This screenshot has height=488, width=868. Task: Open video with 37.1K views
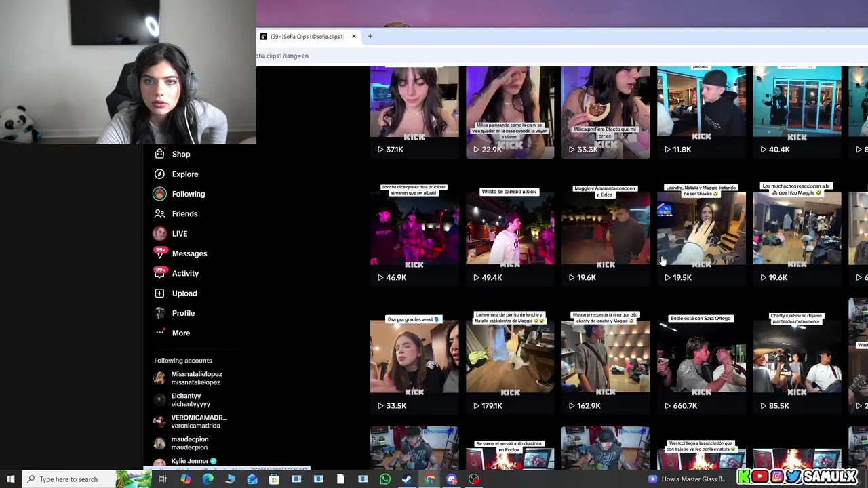click(414, 113)
